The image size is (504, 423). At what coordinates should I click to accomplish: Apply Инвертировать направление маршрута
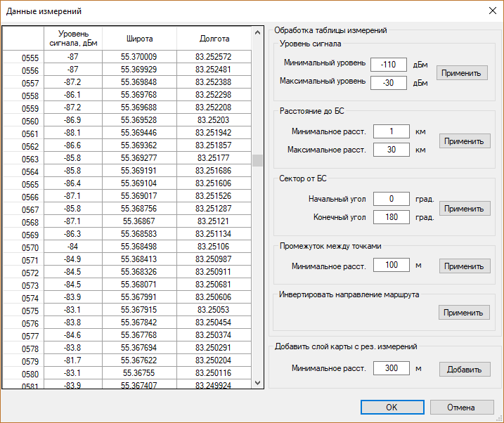464,313
